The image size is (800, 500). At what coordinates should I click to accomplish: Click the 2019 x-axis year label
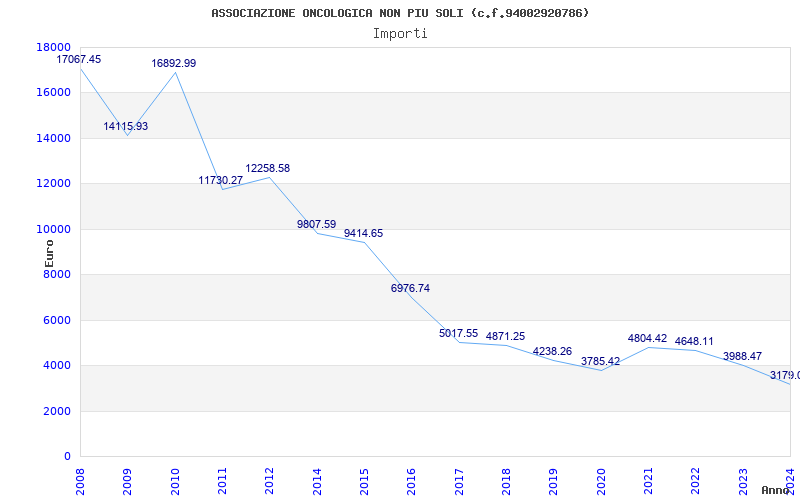(x=554, y=481)
